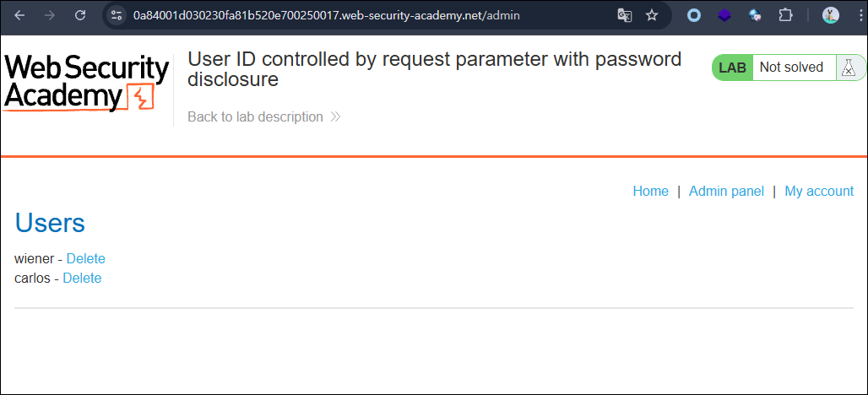868x395 pixels.
Task: Open site information icon in address bar
Action: coord(117,15)
